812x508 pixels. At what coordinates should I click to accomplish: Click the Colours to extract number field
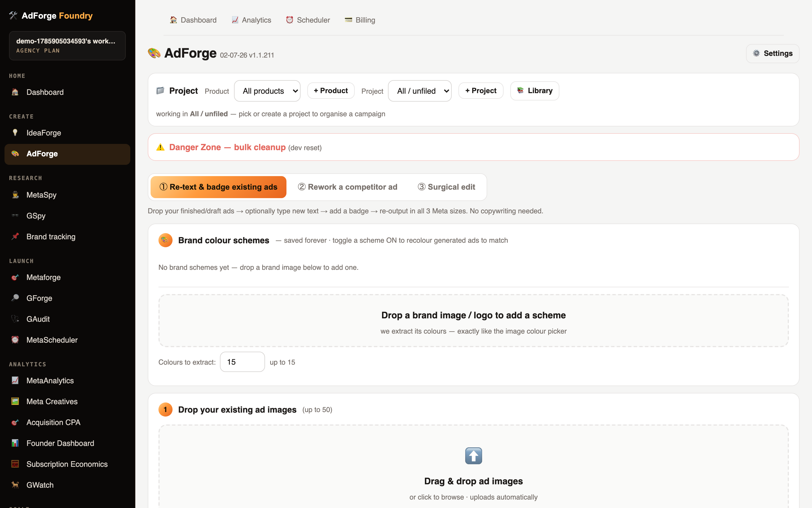click(242, 362)
